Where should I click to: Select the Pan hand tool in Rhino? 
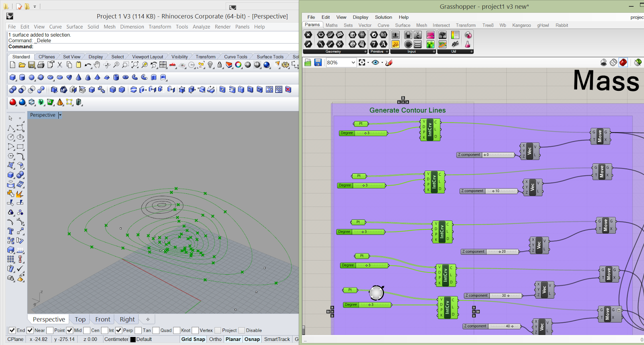[97, 65]
